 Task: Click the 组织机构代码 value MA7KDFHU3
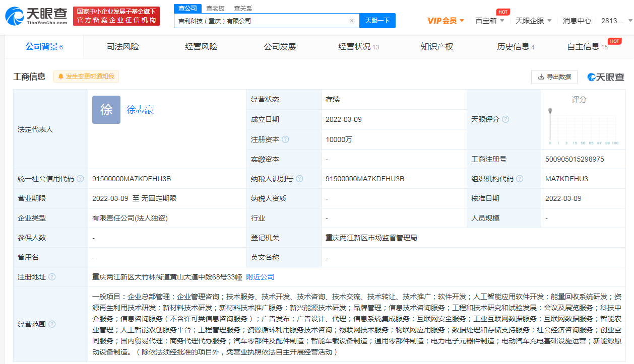(566, 179)
